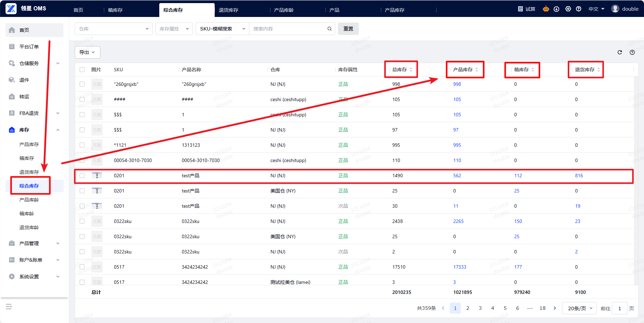644x323 pixels.
Task: Check the 0517 row with 总库存 17510
Action: tap(82, 267)
